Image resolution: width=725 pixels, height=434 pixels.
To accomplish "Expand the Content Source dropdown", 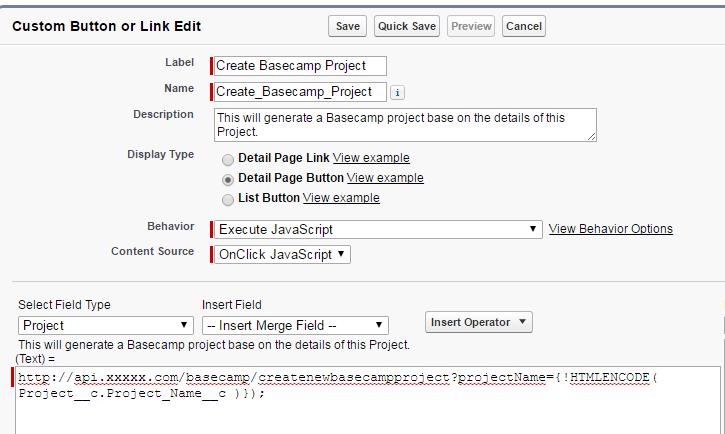I will [x=282, y=254].
